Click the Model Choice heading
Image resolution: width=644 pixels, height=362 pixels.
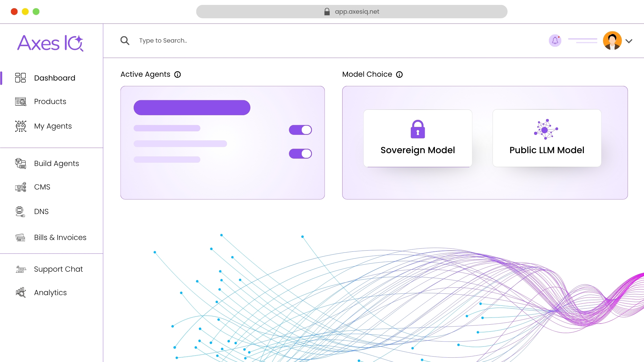click(367, 74)
